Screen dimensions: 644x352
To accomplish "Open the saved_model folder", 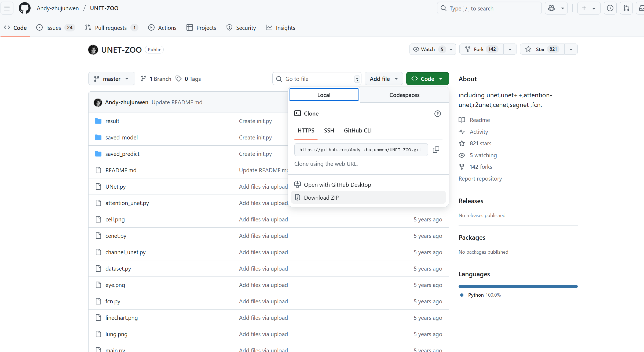I will tap(122, 138).
